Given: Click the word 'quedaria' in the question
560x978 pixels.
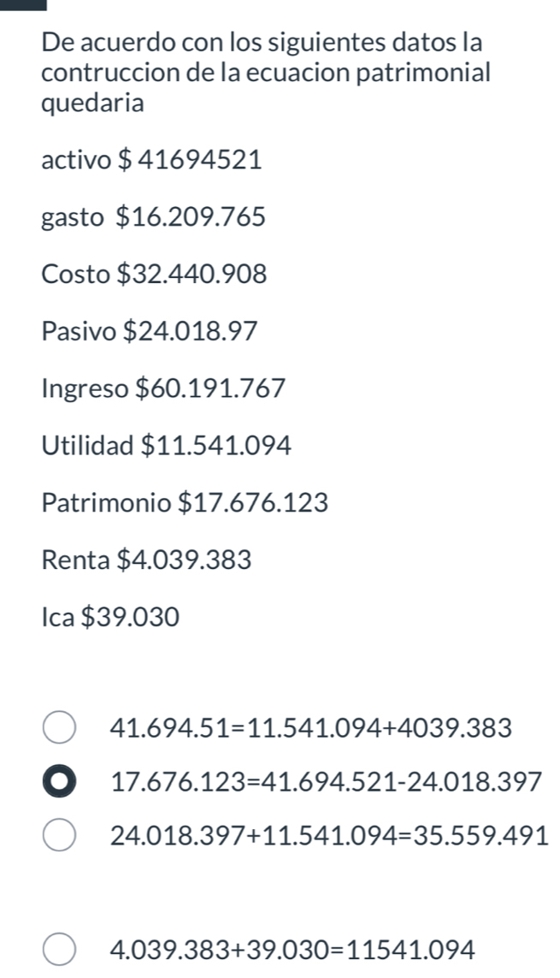Looking at the screenshot, I should 92,104.
